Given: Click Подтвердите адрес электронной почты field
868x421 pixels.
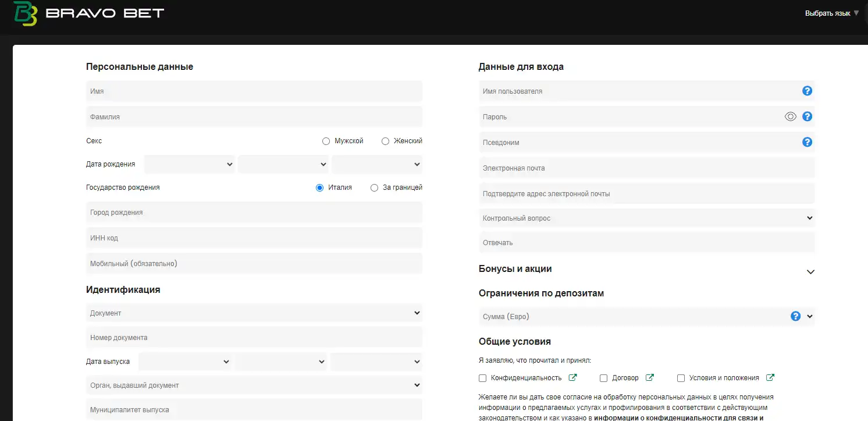Looking at the screenshot, I should point(647,193).
